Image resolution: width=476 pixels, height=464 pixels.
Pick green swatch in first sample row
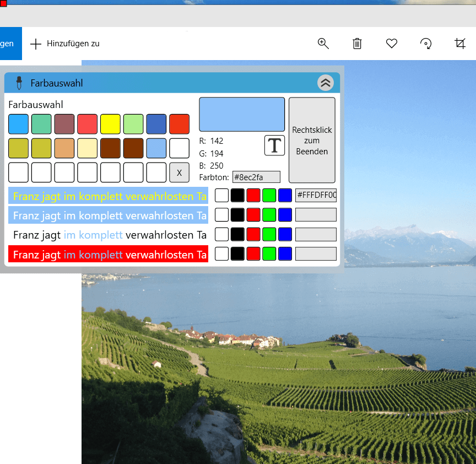tap(269, 195)
